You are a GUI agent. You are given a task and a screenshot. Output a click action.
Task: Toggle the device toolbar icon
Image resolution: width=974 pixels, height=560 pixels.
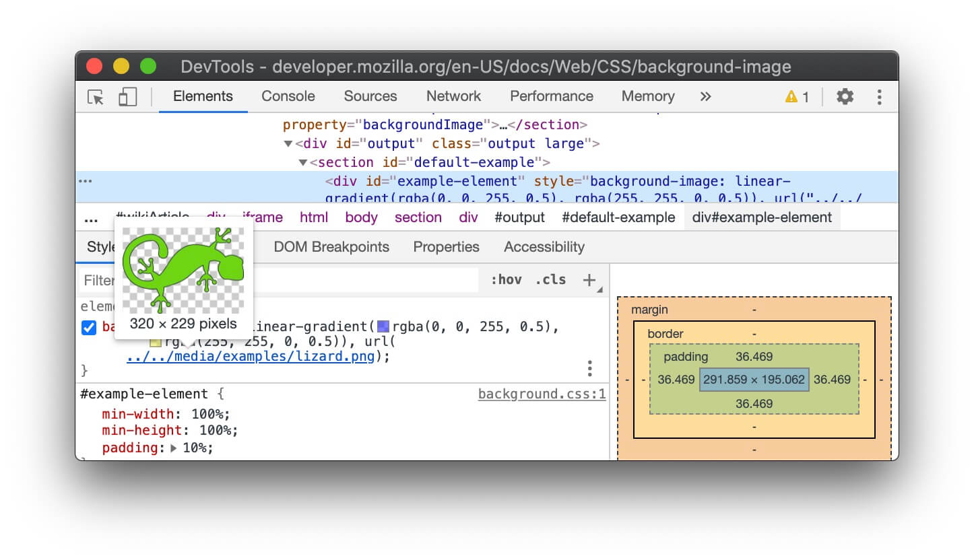tap(127, 97)
